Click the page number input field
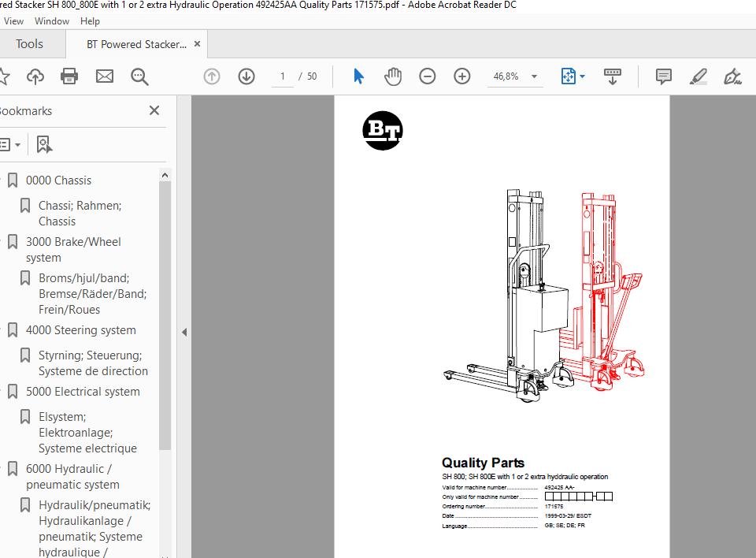 [x=283, y=76]
